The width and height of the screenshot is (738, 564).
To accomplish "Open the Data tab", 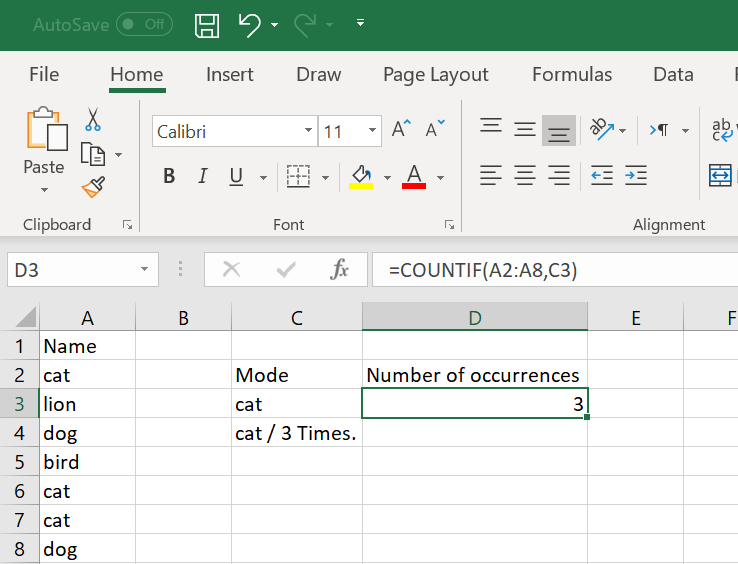I will coord(673,74).
